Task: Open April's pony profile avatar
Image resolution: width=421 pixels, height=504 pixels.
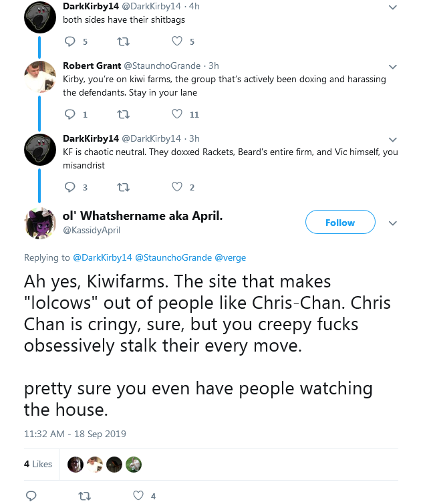Action: 40,223
